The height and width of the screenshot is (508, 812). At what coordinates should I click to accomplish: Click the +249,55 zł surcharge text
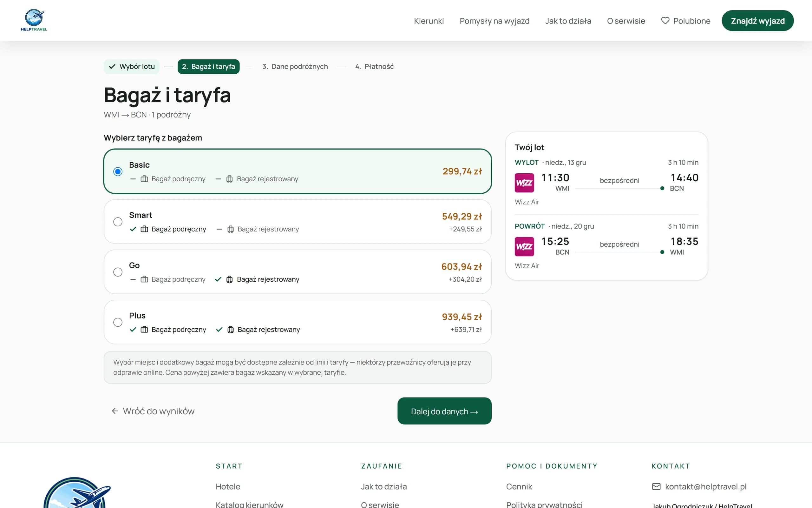465,229
